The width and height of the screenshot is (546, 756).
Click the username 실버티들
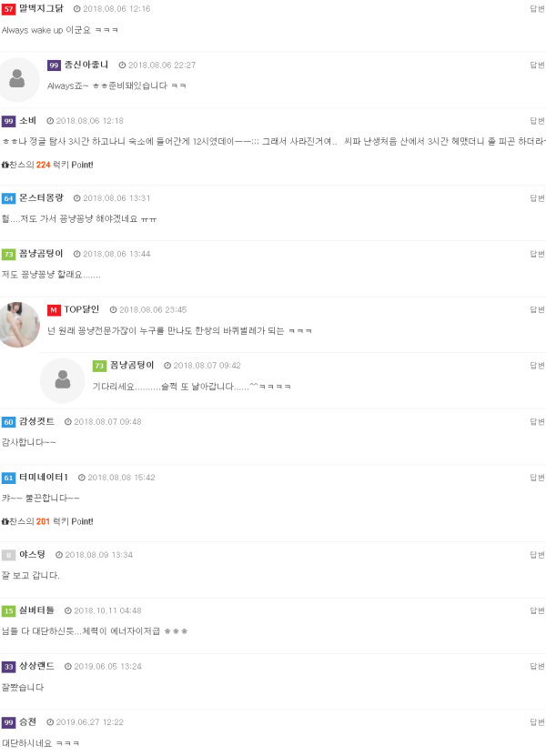click(36, 610)
